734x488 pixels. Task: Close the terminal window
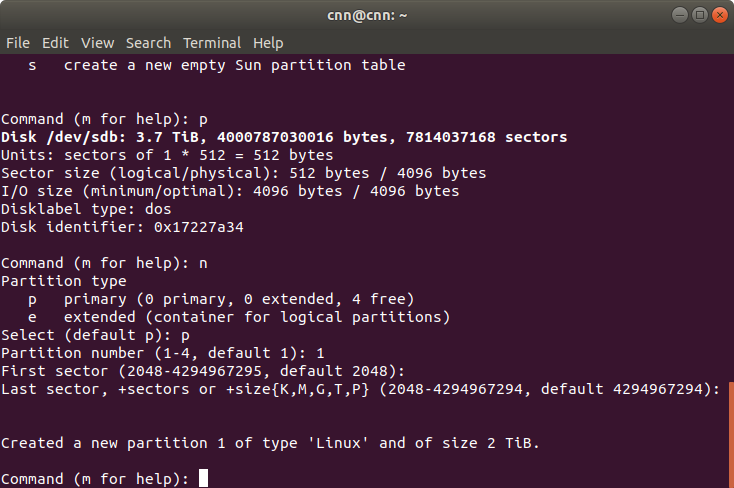(x=719, y=15)
